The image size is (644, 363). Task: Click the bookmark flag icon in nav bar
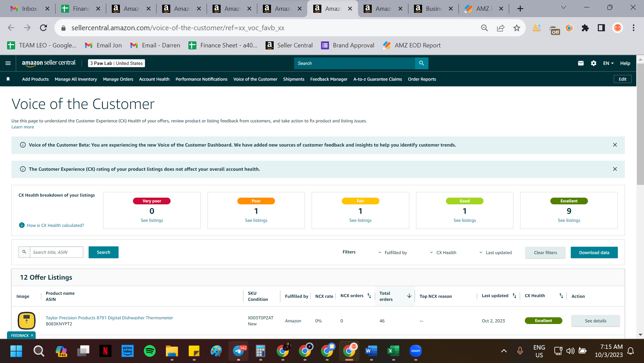(8, 79)
